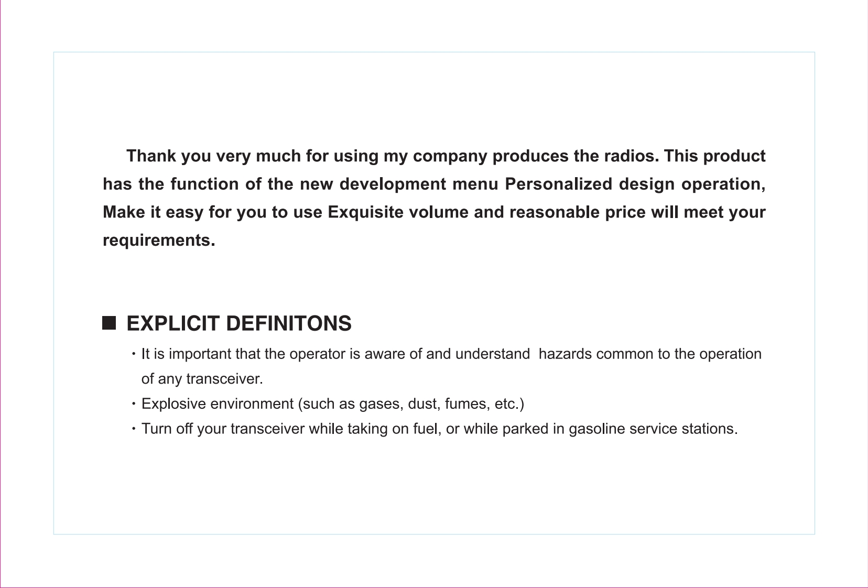Click the dot bullet before "It is important"
Screen dimensions: 868x588
click(134, 355)
